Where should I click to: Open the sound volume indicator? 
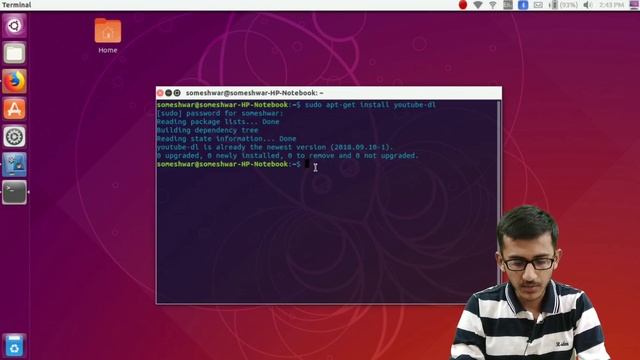point(588,5)
